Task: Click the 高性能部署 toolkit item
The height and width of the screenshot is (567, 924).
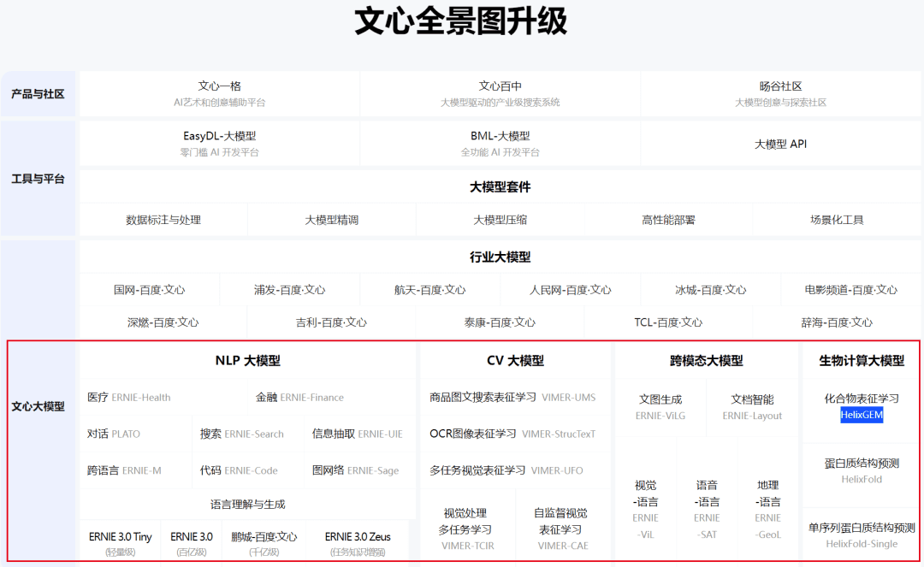Action: [x=668, y=220]
